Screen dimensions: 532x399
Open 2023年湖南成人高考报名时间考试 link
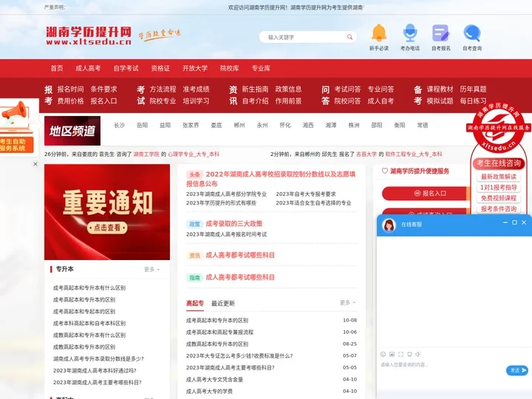coord(226,234)
